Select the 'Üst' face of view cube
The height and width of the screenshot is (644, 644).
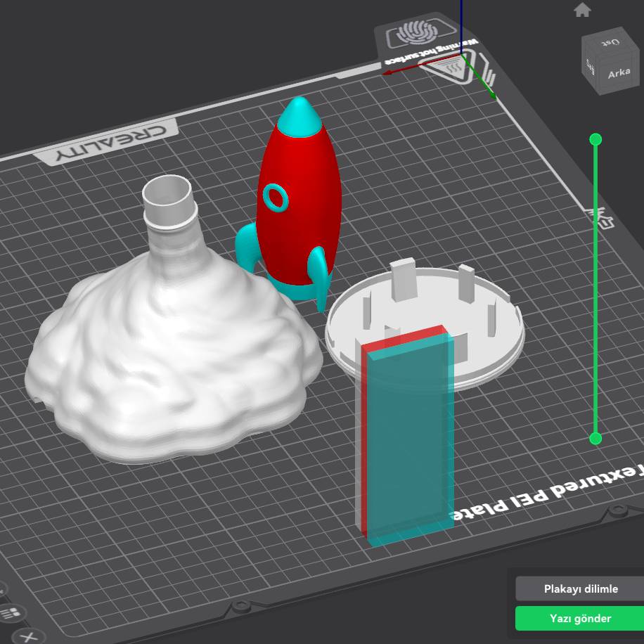[x=611, y=42]
